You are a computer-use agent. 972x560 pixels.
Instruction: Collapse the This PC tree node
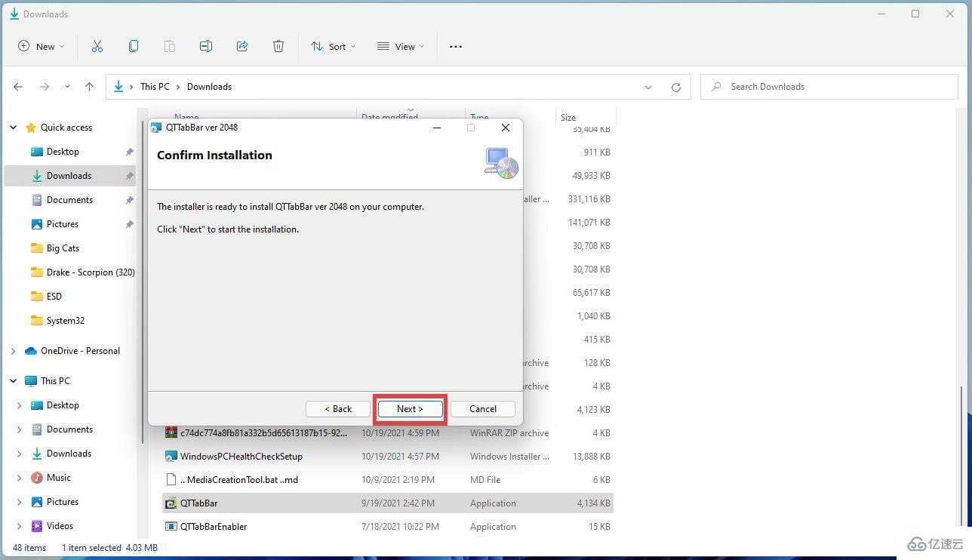[13, 381]
